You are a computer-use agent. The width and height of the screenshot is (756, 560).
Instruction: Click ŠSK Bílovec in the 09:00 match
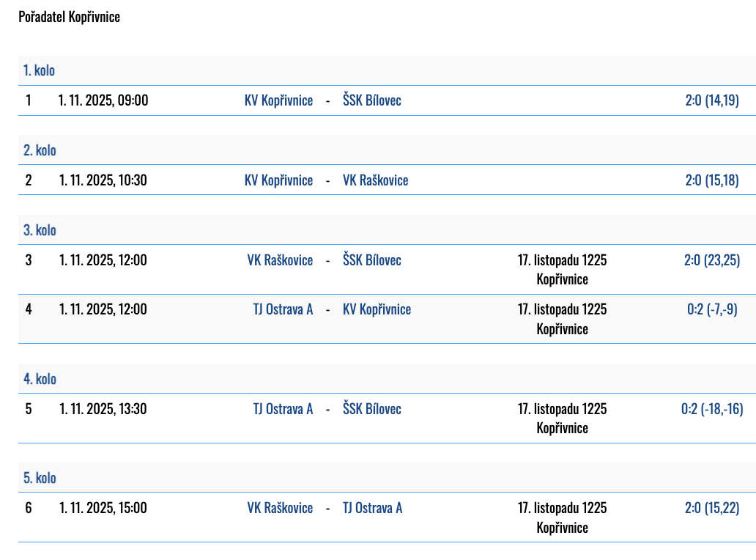[x=371, y=100]
